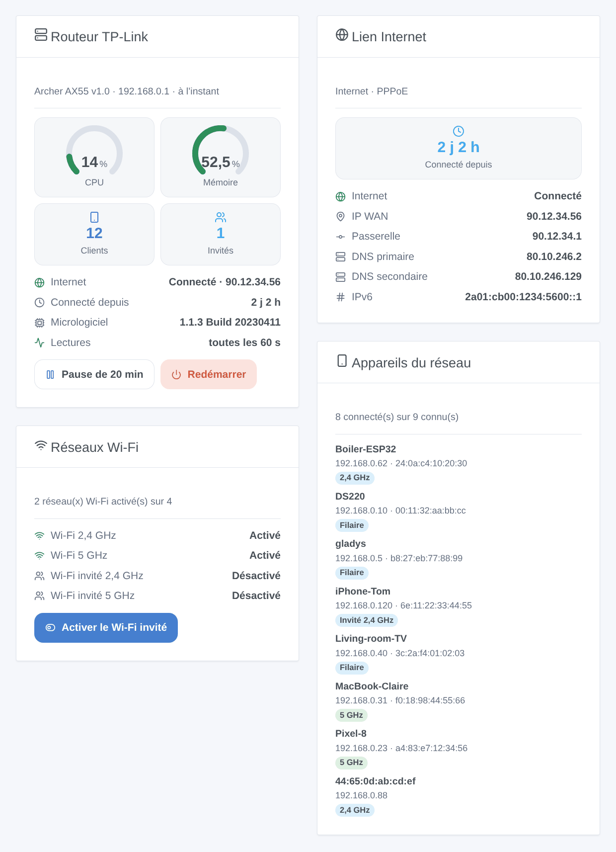
Task: Select the iPhone-Tom device name
Action: tap(363, 591)
